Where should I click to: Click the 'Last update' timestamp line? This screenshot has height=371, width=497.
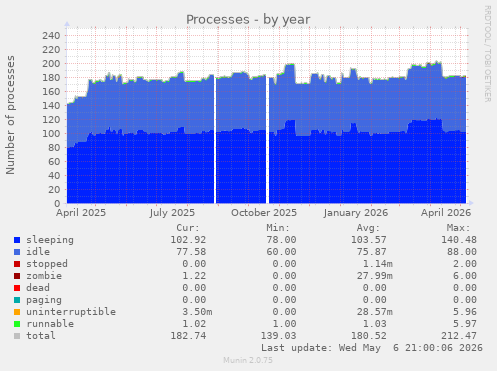tap(372, 348)
